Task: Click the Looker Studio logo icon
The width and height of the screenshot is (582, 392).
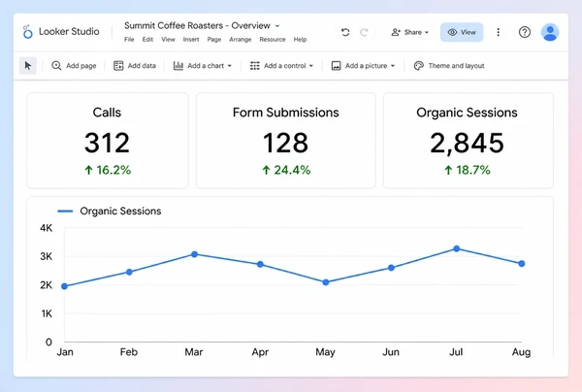Action: pyautogui.click(x=27, y=32)
